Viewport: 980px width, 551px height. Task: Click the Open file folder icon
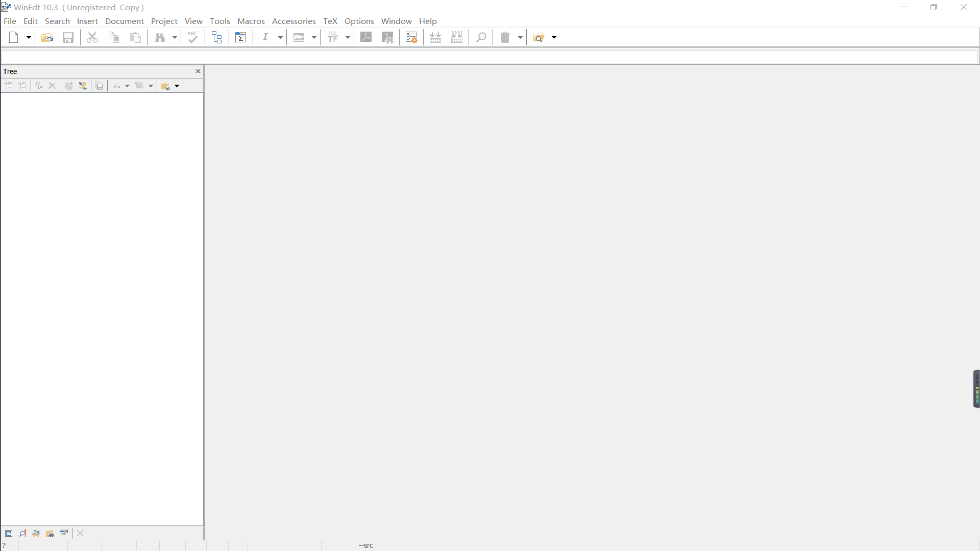point(47,37)
